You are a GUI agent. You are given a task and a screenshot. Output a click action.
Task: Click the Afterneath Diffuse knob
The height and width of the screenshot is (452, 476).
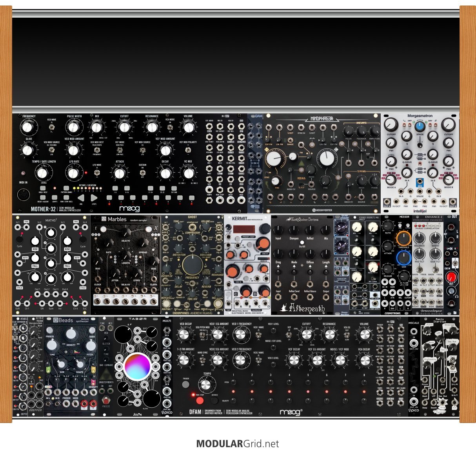coord(310,253)
